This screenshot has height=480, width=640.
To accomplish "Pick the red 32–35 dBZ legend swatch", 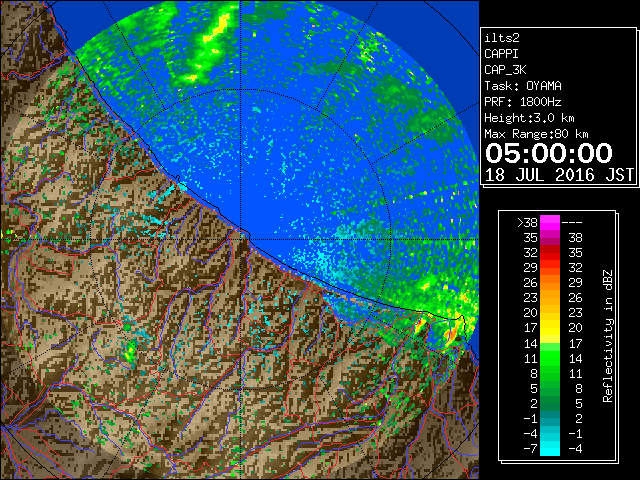I will [x=550, y=253].
